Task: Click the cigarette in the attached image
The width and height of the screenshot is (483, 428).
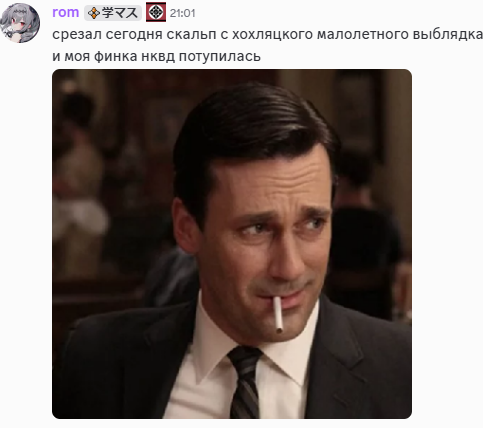Action: 278,314
